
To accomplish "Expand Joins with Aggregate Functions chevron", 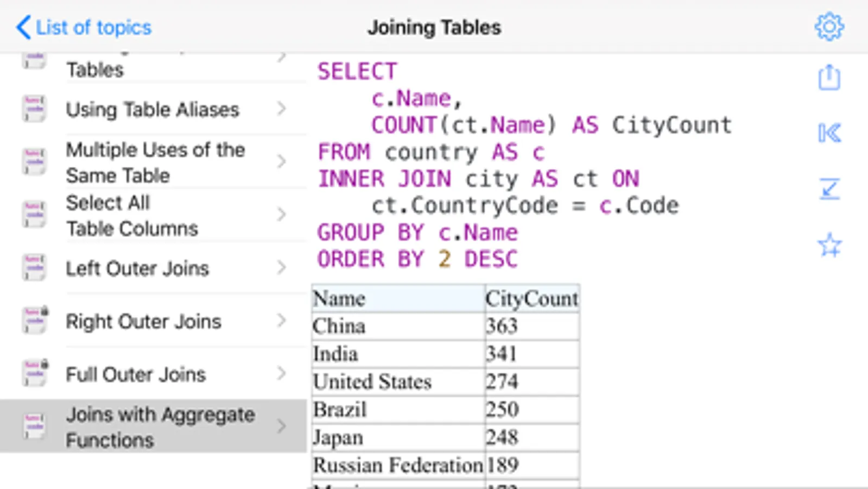I will [x=281, y=426].
